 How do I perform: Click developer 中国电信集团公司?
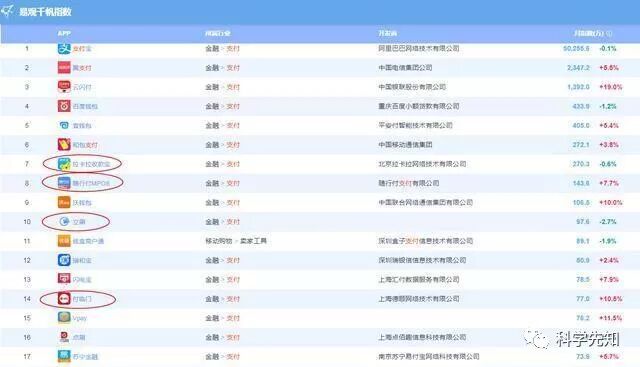pos(405,68)
